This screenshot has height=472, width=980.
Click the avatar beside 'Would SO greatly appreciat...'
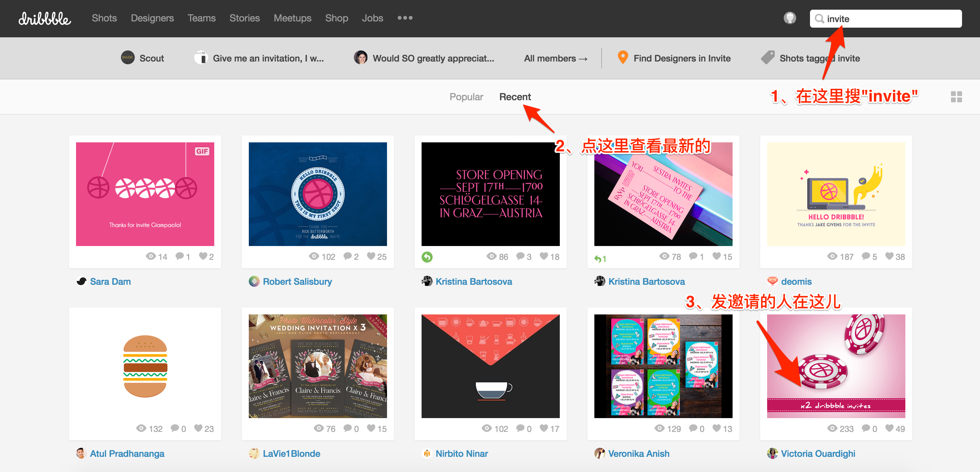360,58
